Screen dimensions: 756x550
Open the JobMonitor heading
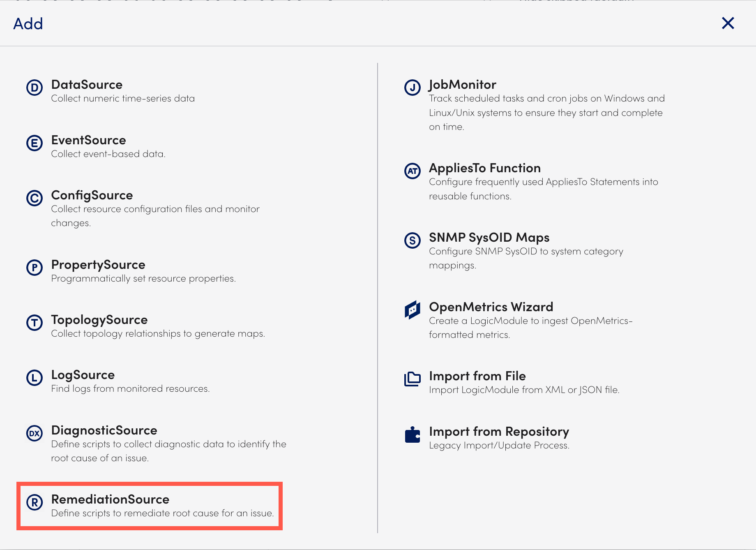click(x=463, y=85)
